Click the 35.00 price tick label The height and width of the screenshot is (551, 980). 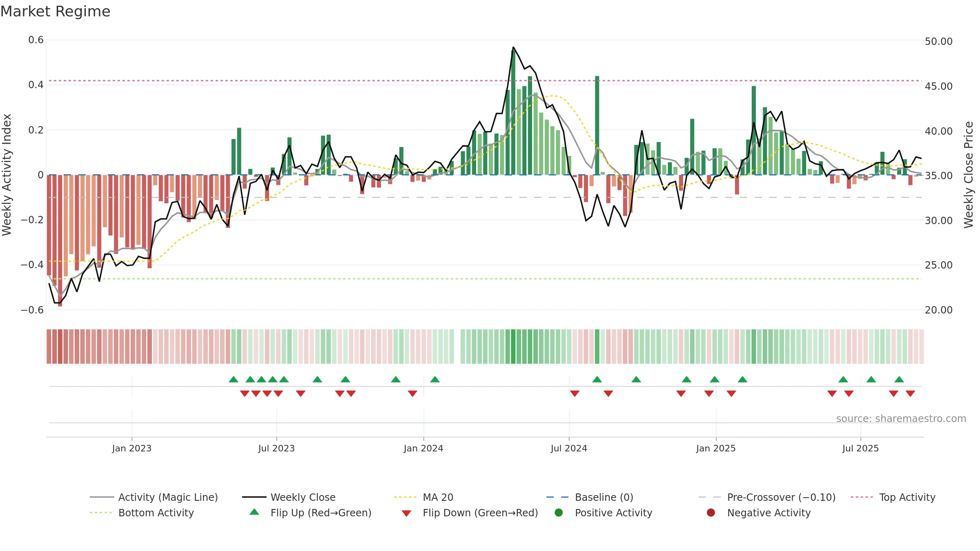(x=938, y=176)
